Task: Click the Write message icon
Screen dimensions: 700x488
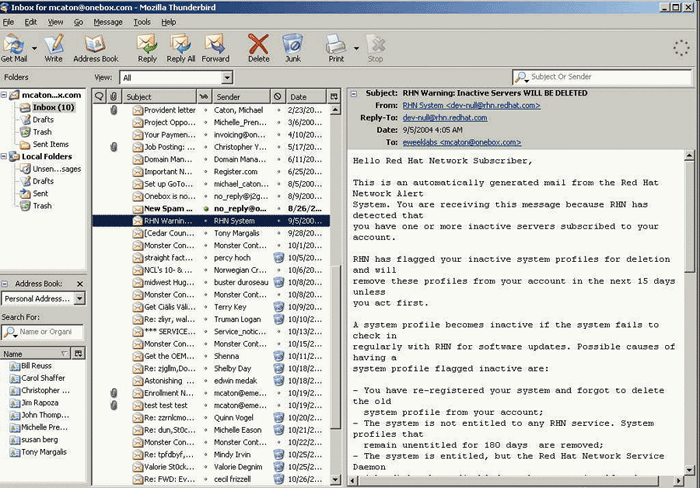Action: (54, 48)
